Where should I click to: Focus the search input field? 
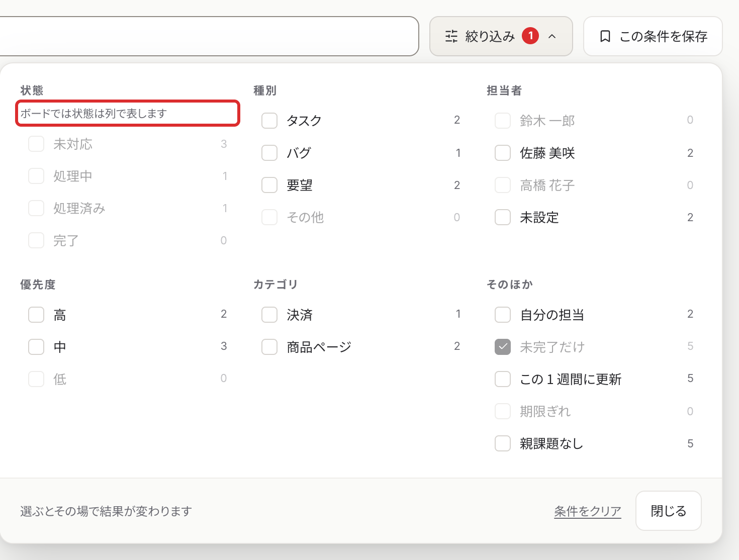click(209, 36)
